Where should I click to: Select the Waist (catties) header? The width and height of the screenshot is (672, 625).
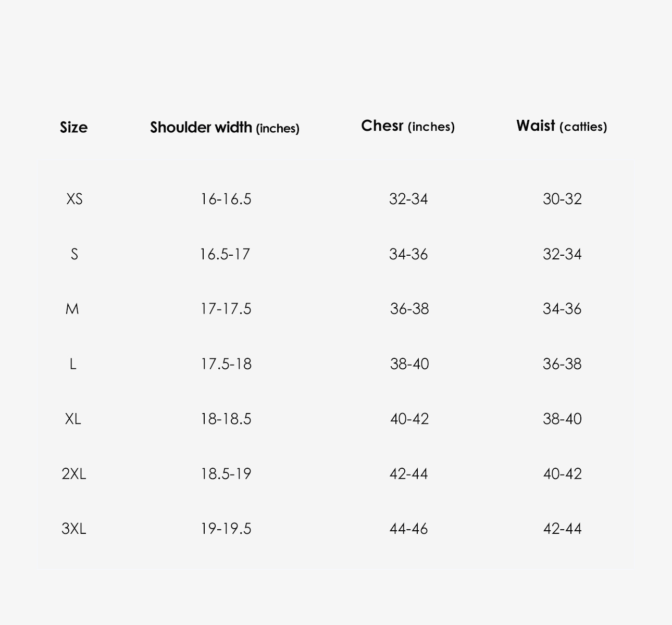coord(562,126)
